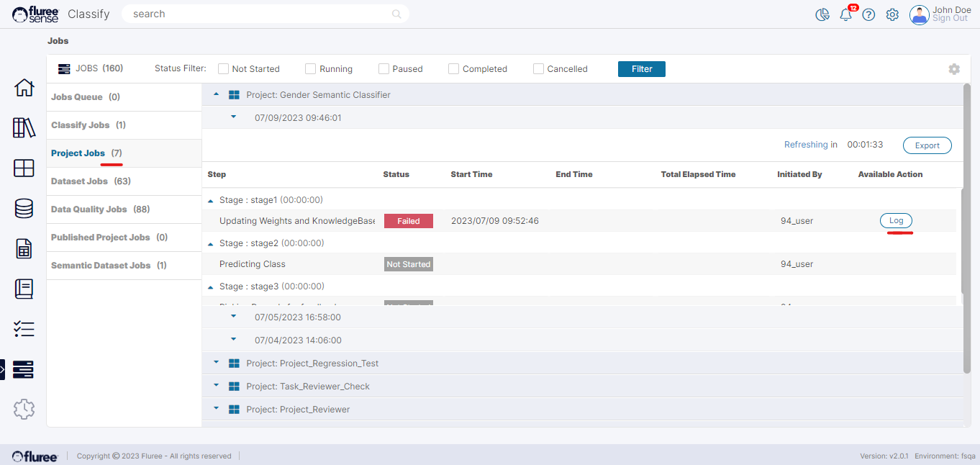Image resolution: width=980 pixels, height=465 pixels.
Task: Open the task checklist sidebar icon
Action: pyautogui.click(x=24, y=329)
